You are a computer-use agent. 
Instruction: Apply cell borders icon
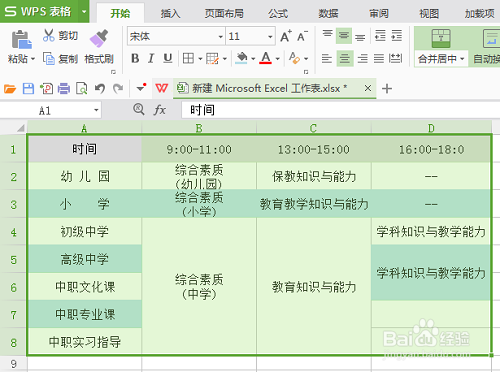point(188,59)
